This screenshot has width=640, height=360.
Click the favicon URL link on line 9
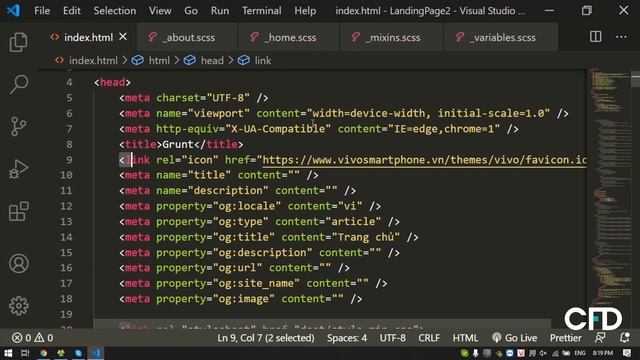point(424,160)
